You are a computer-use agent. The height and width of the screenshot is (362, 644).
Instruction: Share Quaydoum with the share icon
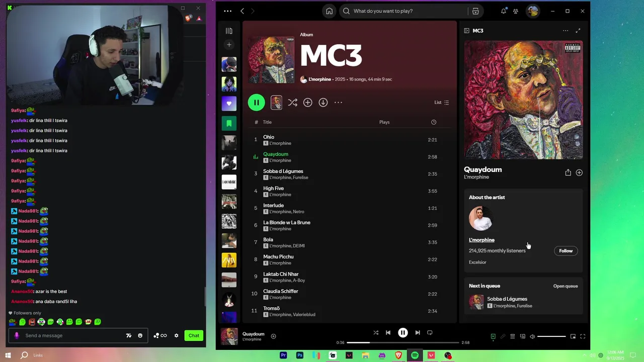568,172
